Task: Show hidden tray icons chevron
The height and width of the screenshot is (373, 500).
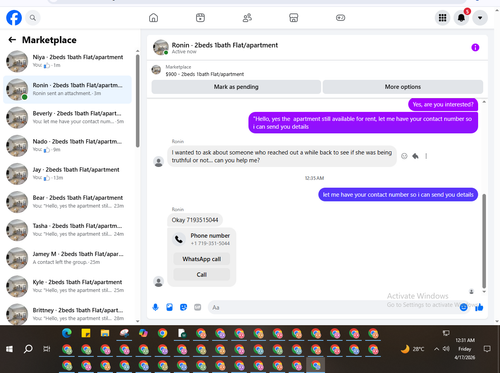Action: 436,349
